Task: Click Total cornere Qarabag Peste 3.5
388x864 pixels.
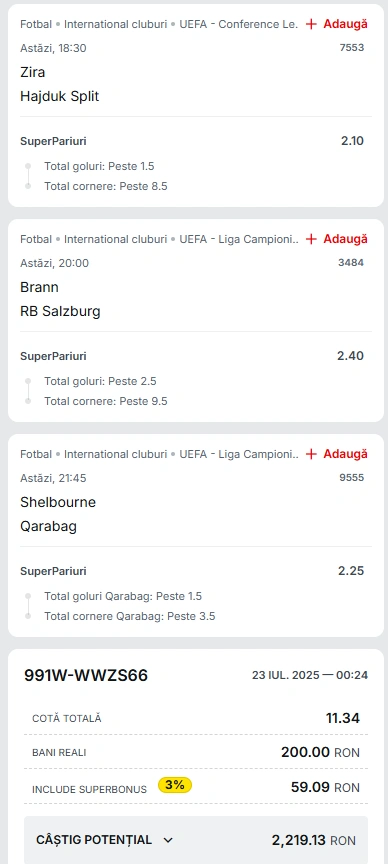Action: pyautogui.click(x=130, y=616)
